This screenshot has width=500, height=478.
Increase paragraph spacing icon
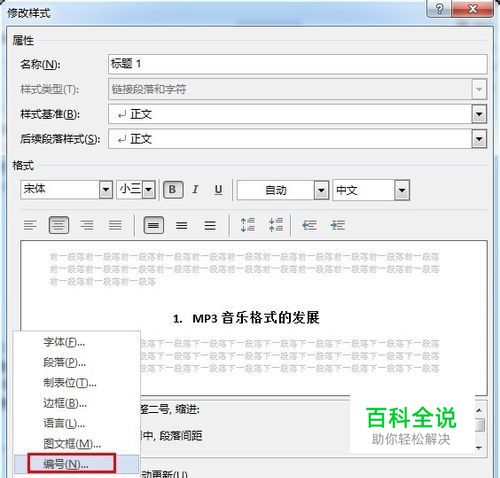[x=248, y=225]
